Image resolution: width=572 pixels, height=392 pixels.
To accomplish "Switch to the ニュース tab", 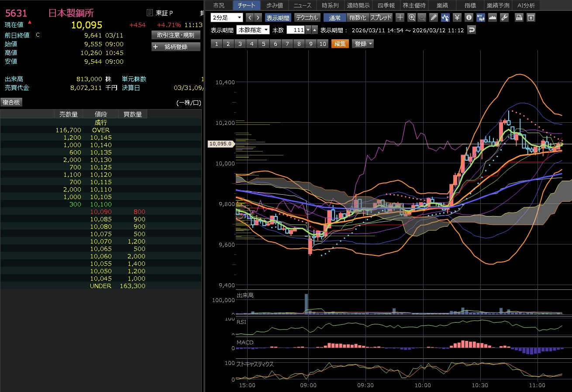I will [303, 5].
